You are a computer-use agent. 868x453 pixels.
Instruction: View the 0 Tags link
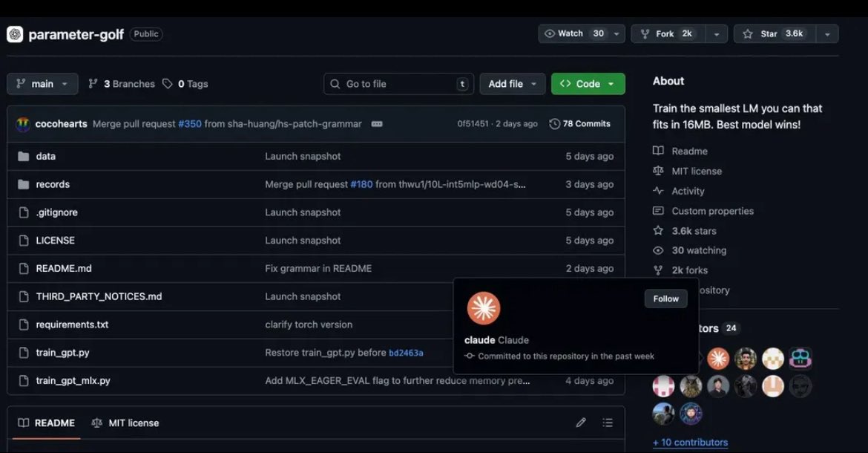pyautogui.click(x=185, y=84)
